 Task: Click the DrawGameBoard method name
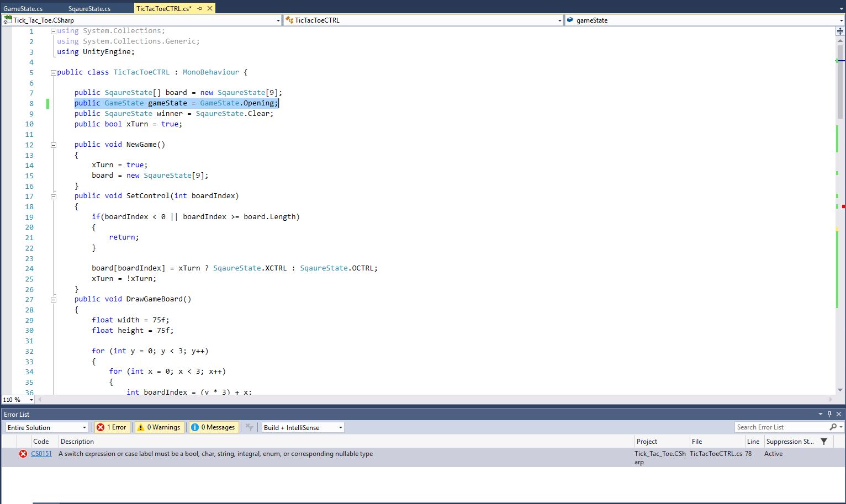click(155, 299)
